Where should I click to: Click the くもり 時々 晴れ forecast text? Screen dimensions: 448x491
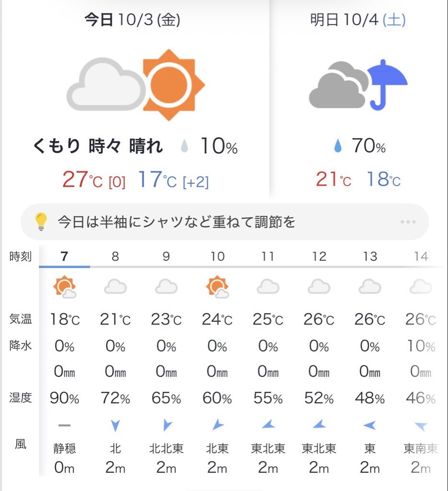pos(98,146)
